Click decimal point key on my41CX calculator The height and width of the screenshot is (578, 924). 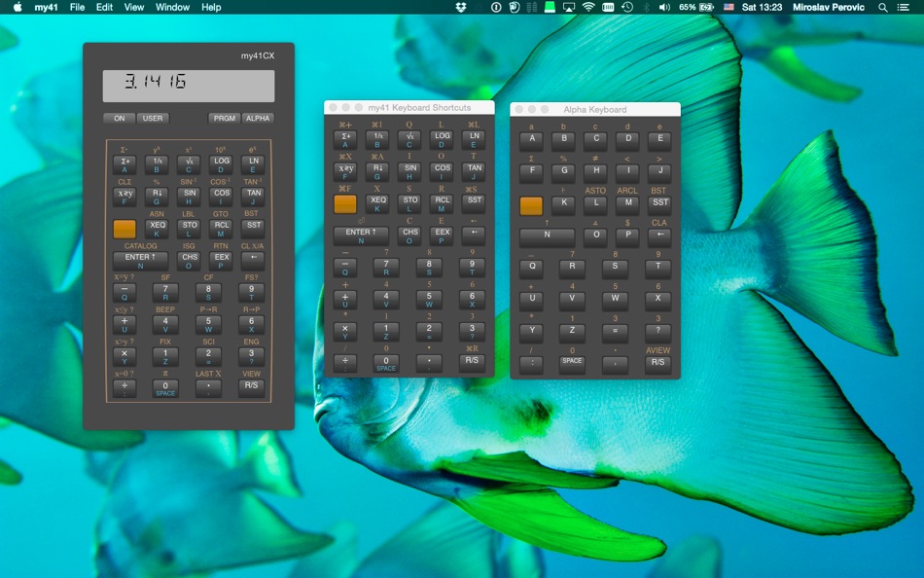[x=208, y=388]
